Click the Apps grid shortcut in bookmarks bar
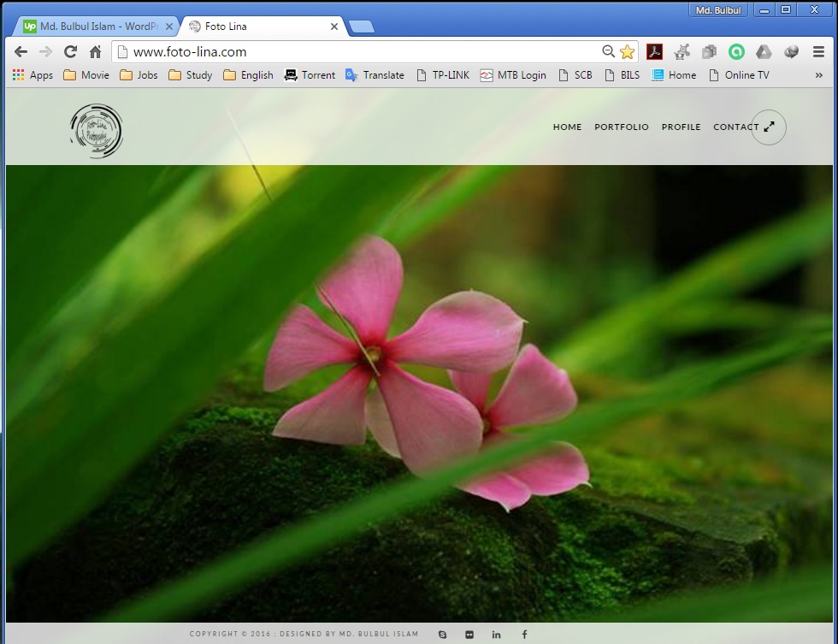Image resolution: width=838 pixels, height=644 pixels. [32, 75]
